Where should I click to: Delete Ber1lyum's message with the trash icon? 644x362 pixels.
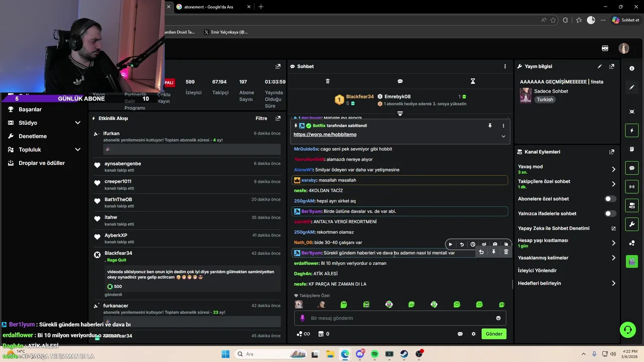point(506,252)
